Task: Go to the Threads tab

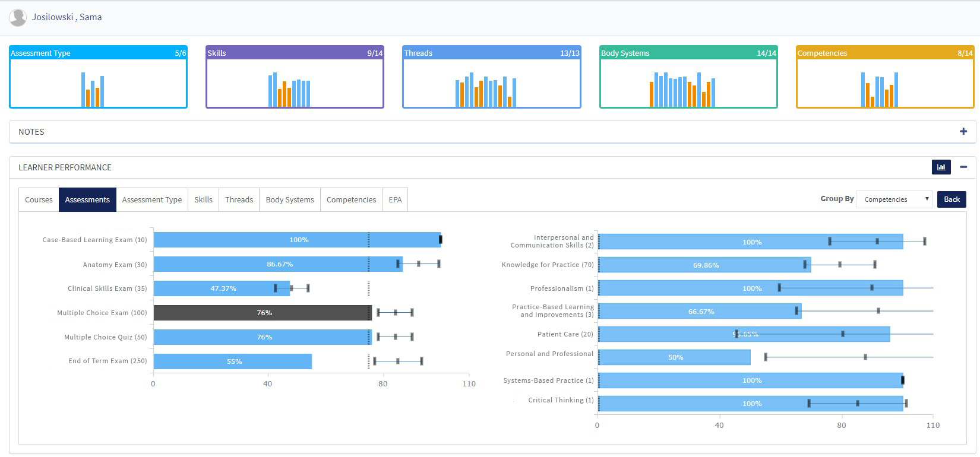Action: [x=239, y=200]
